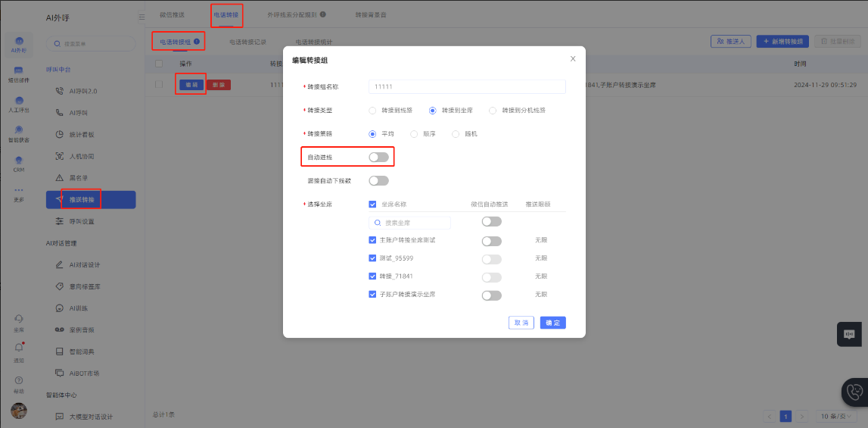Click the 坐席 headset icon
This screenshot has height=428, width=868.
(19, 319)
